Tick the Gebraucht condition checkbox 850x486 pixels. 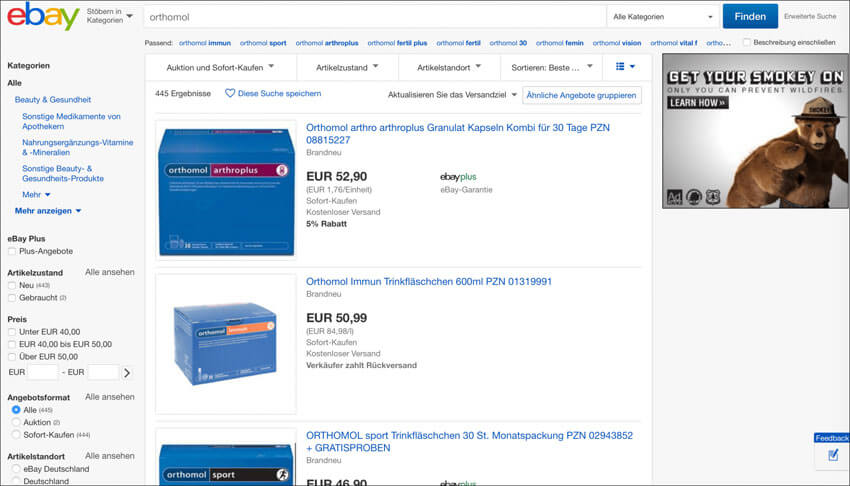(12, 297)
